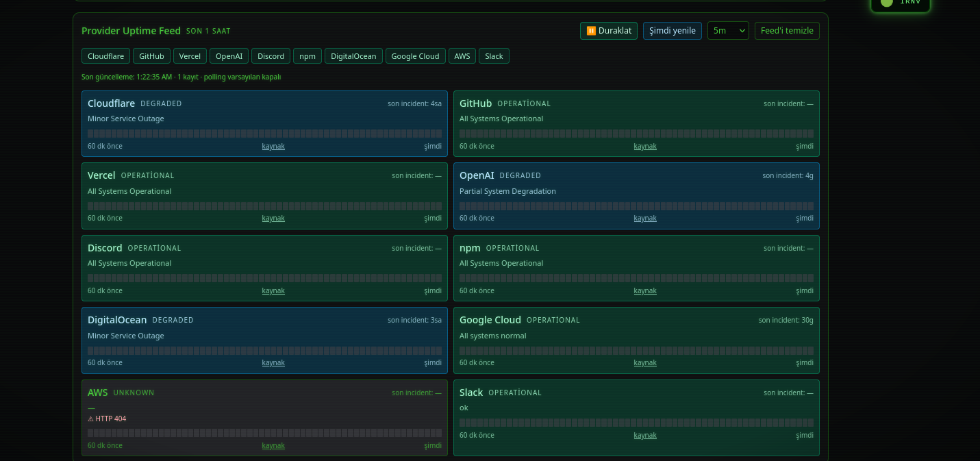The width and height of the screenshot is (980, 461).
Task: Click the Slack uptime history bar
Action: click(x=636, y=423)
